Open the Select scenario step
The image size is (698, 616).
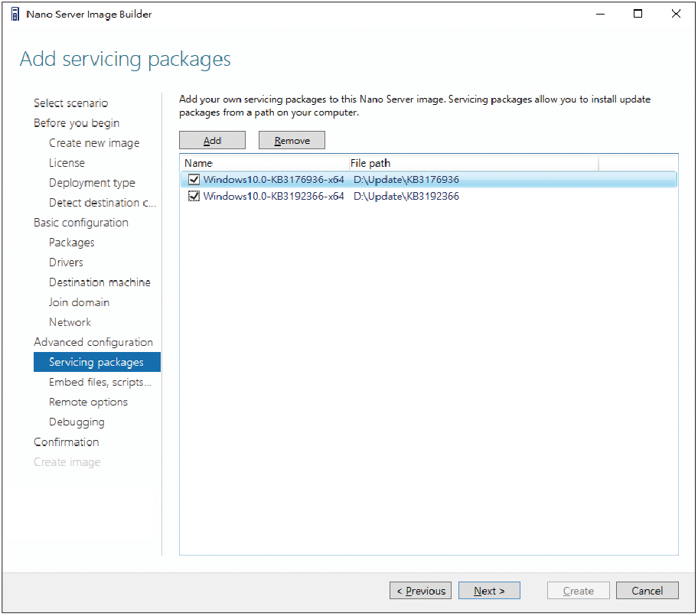pyautogui.click(x=70, y=103)
